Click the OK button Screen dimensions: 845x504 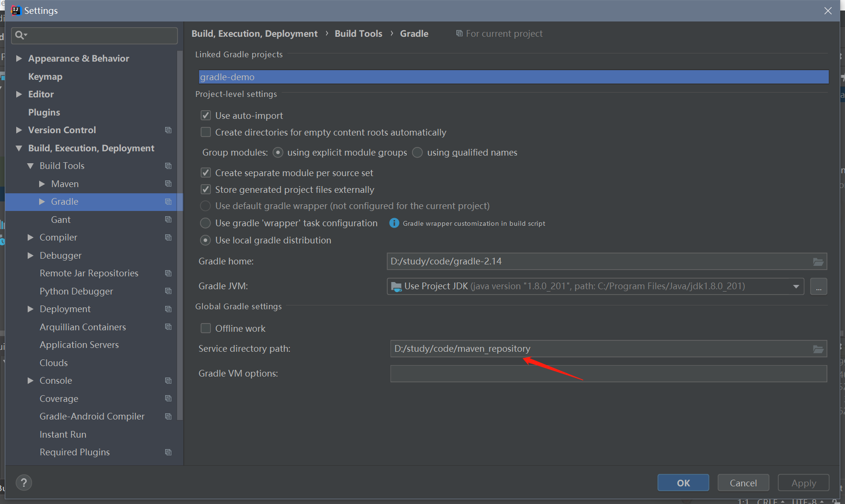click(x=683, y=483)
